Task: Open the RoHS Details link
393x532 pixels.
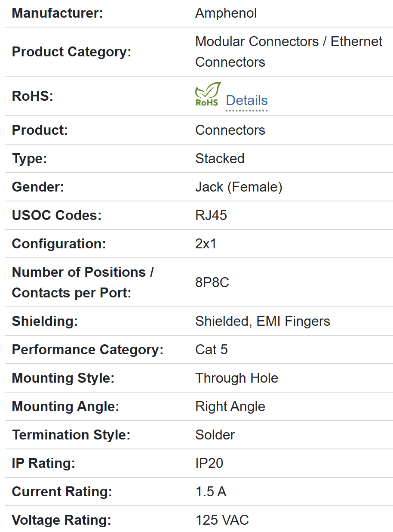Action: point(247,100)
